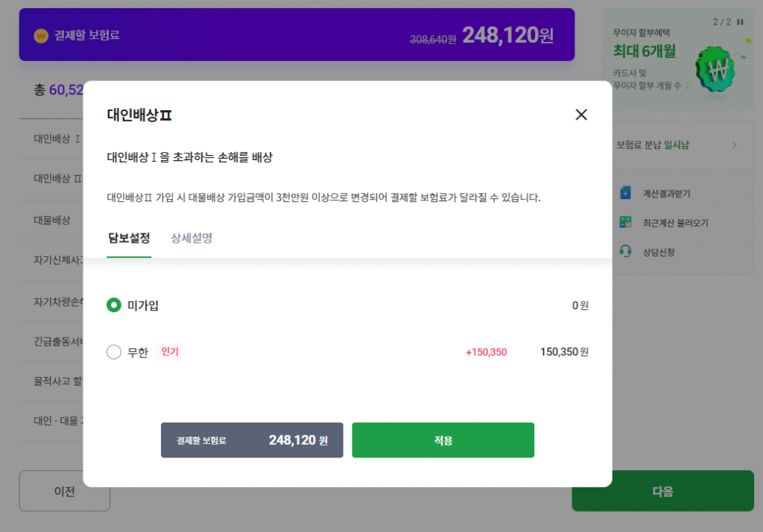The width and height of the screenshot is (763, 532).
Task: Switch to the 담보설정 tab
Action: (129, 238)
